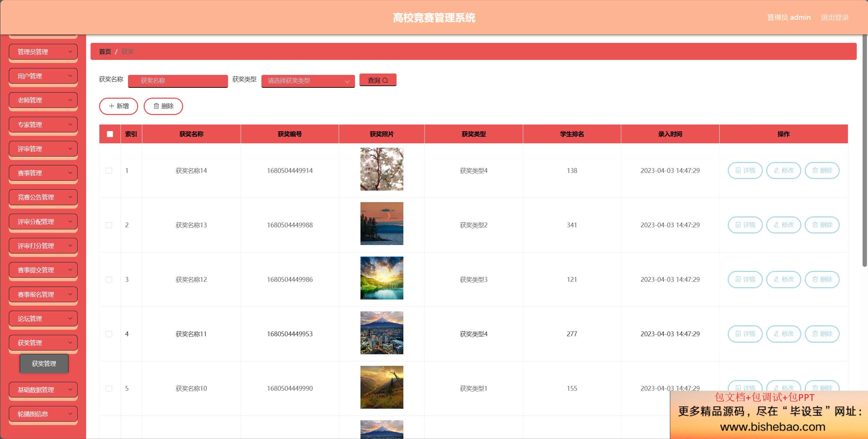
Task: Check the checkbox for row 获奖名称14
Action: click(109, 170)
